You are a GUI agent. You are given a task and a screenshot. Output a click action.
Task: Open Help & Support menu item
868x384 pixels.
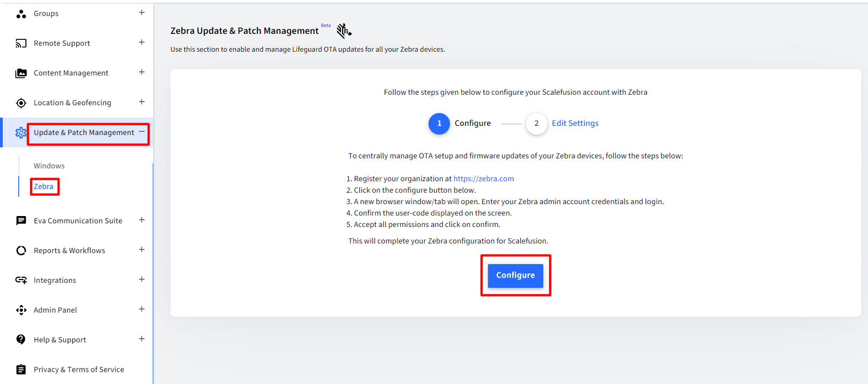60,340
